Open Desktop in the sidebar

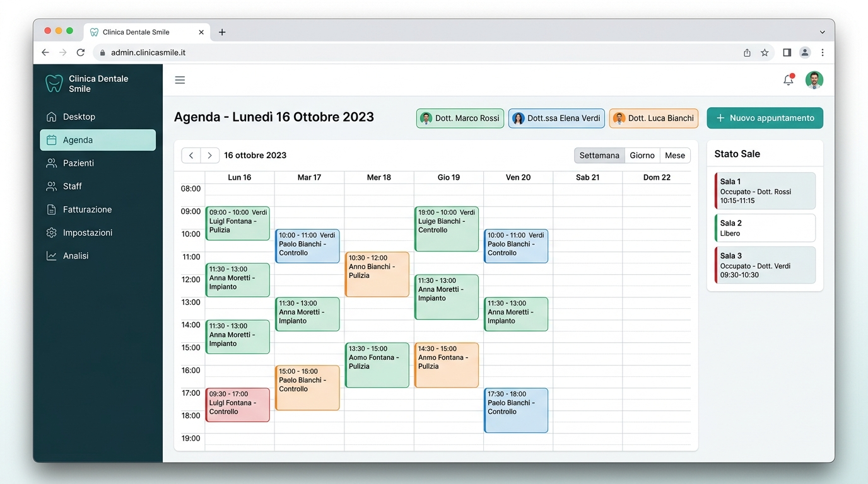(x=98, y=117)
